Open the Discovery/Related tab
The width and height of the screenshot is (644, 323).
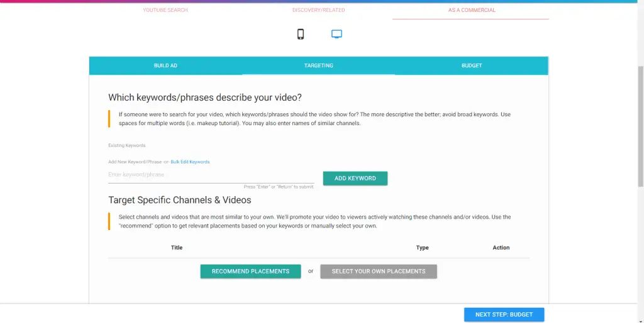click(x=318, y=10)
